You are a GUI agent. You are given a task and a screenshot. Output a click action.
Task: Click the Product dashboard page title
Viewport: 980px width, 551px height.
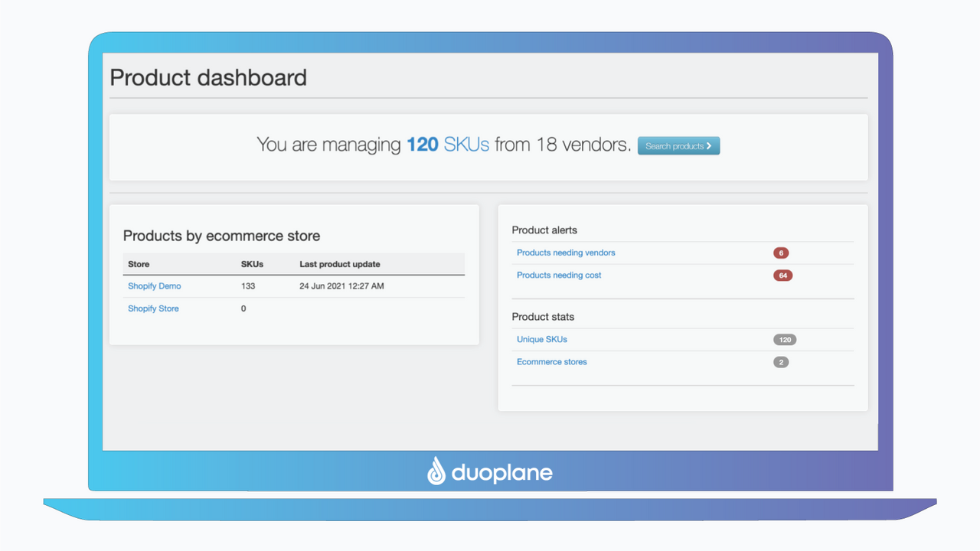[208, 77]
